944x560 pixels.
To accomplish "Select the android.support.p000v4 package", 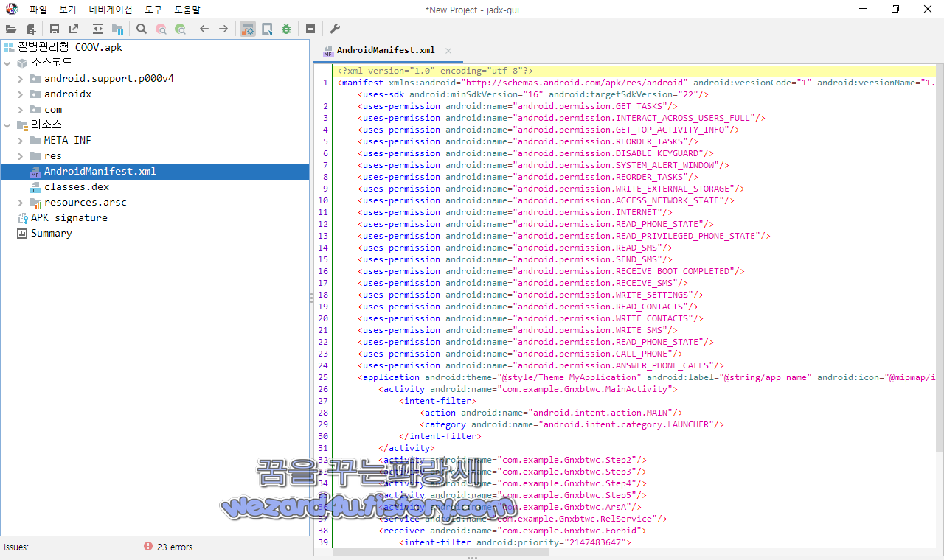I will point(109,78).
